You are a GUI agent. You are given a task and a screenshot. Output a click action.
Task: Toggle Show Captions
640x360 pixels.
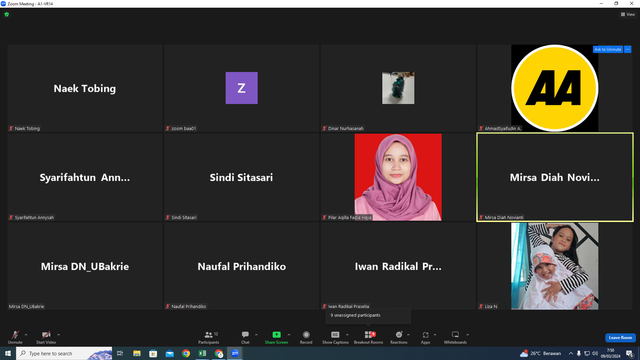pos(335,337)
